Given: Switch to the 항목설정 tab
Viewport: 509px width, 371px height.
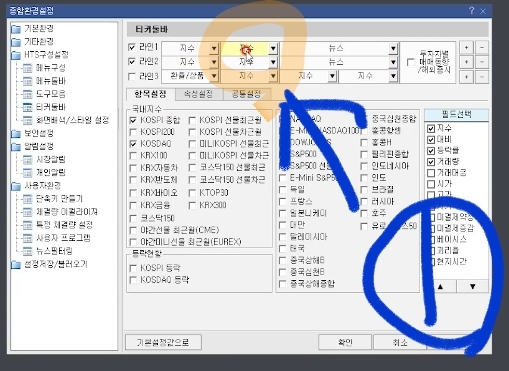Looking at the screenshot, I should point(151,94).
